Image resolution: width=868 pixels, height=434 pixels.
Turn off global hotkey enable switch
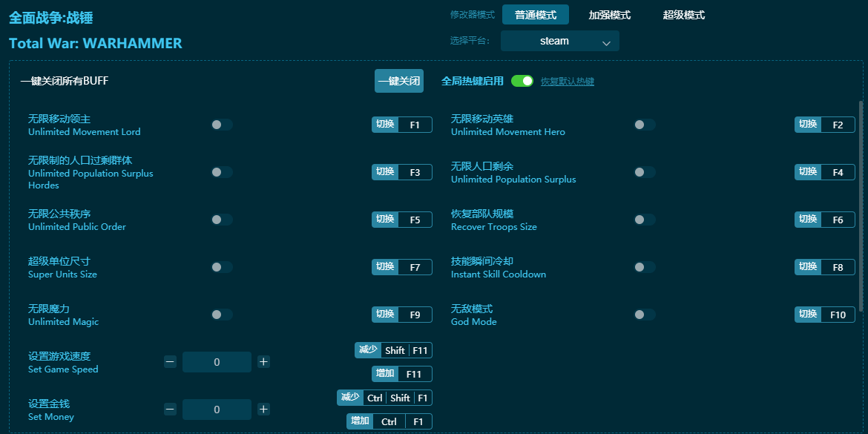pyautogui.click(x=522, y=81)
